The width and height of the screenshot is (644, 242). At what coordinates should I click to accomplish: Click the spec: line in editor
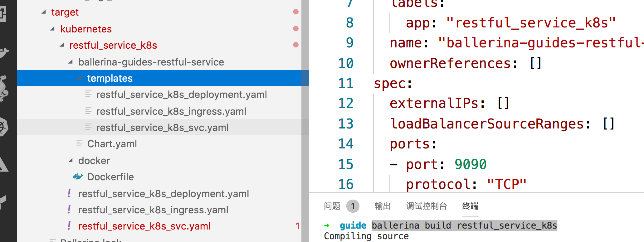click(x=393, y=83)
